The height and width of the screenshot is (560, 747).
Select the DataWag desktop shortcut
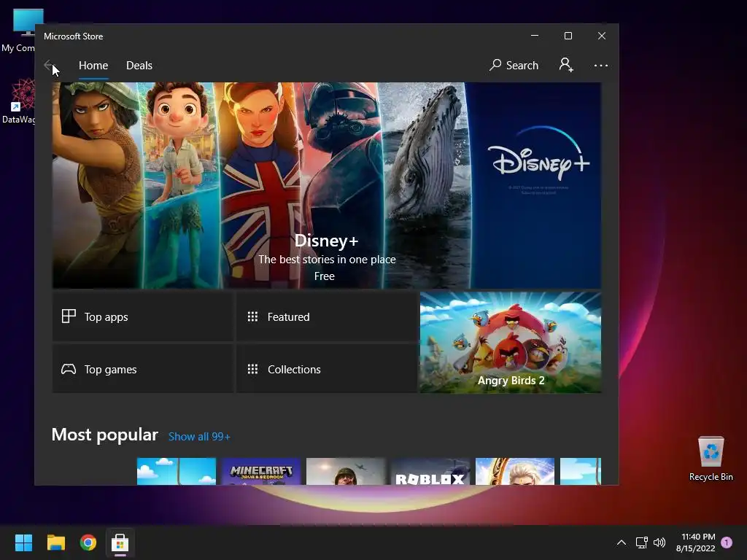click(18, 101)
